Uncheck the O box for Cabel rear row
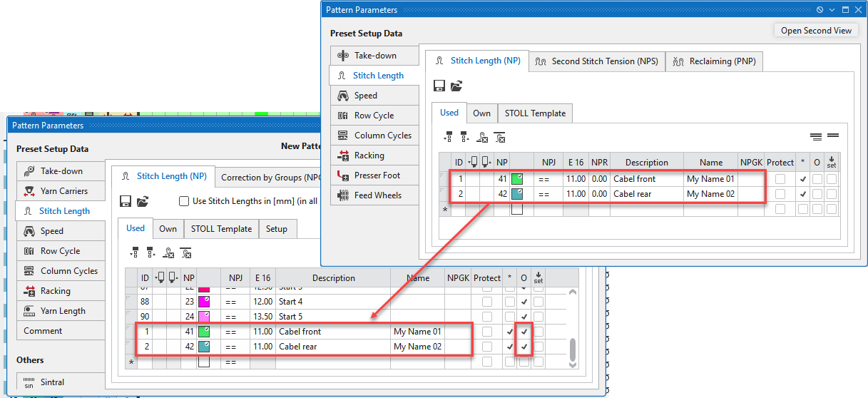Screen dimensions: 868x398 pyautogui.click(x=525, y=347)
